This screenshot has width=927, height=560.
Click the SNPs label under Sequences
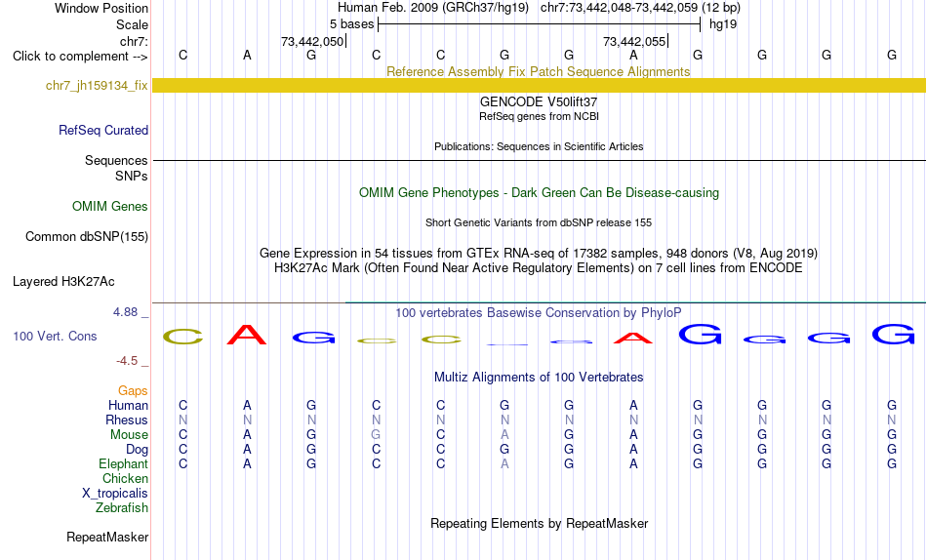click(132, 177)
